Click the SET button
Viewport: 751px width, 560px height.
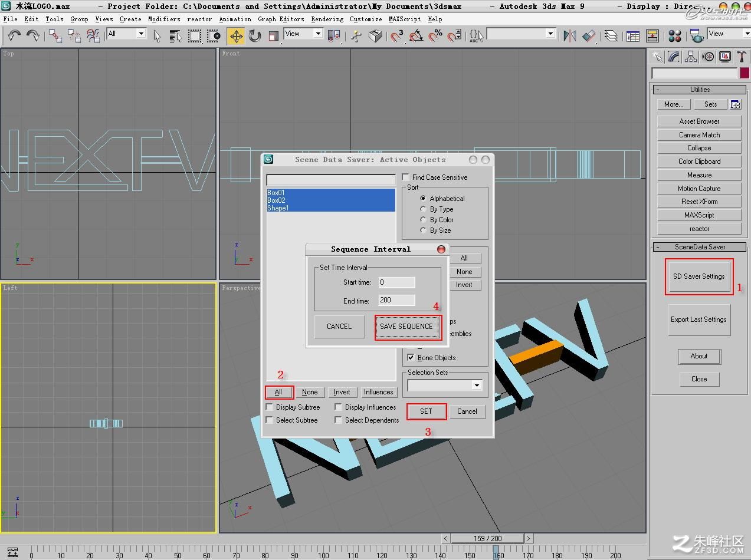click(x=426, y=411)
